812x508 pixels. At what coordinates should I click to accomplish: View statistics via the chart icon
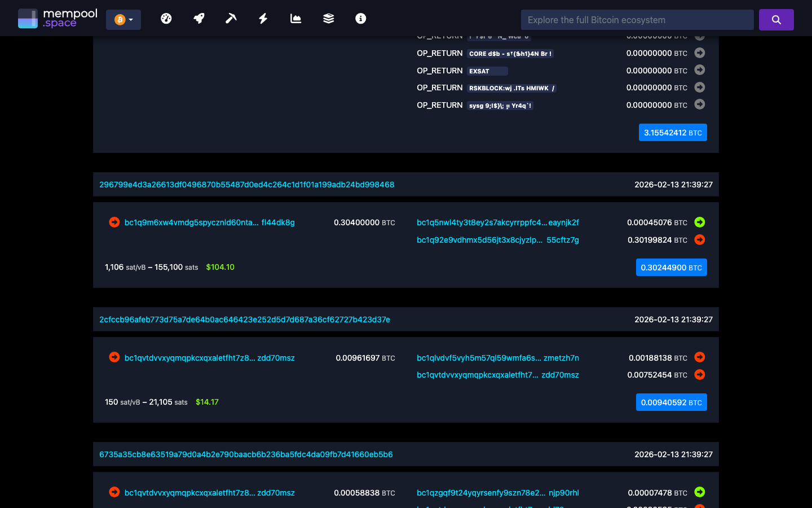(295, 18)
